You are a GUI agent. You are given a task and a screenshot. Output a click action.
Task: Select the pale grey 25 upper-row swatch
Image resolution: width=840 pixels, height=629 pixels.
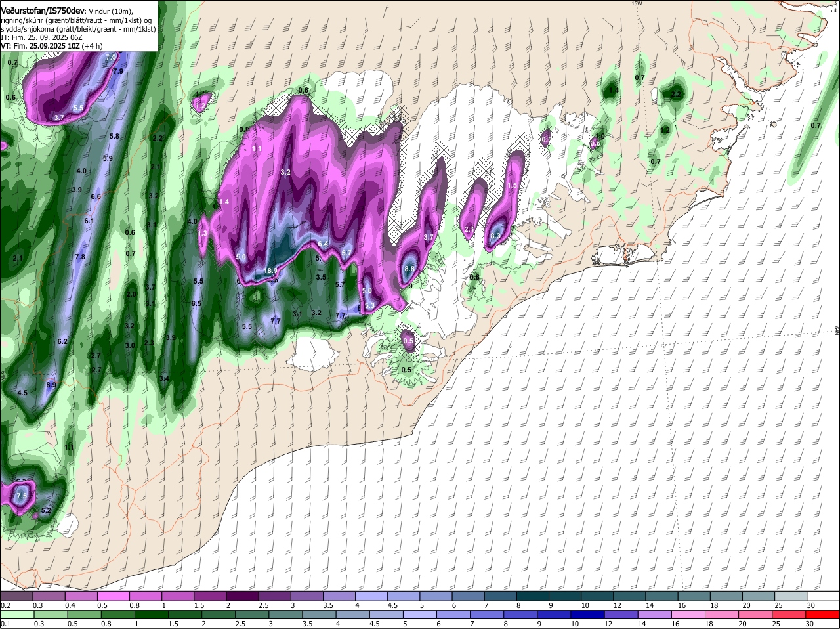tap(791, 596)
